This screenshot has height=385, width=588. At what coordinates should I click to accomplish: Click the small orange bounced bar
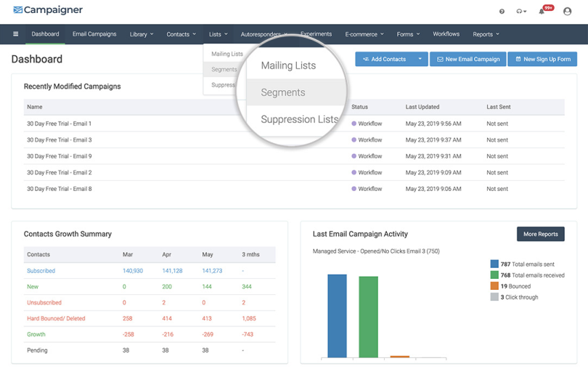(400, 357)
